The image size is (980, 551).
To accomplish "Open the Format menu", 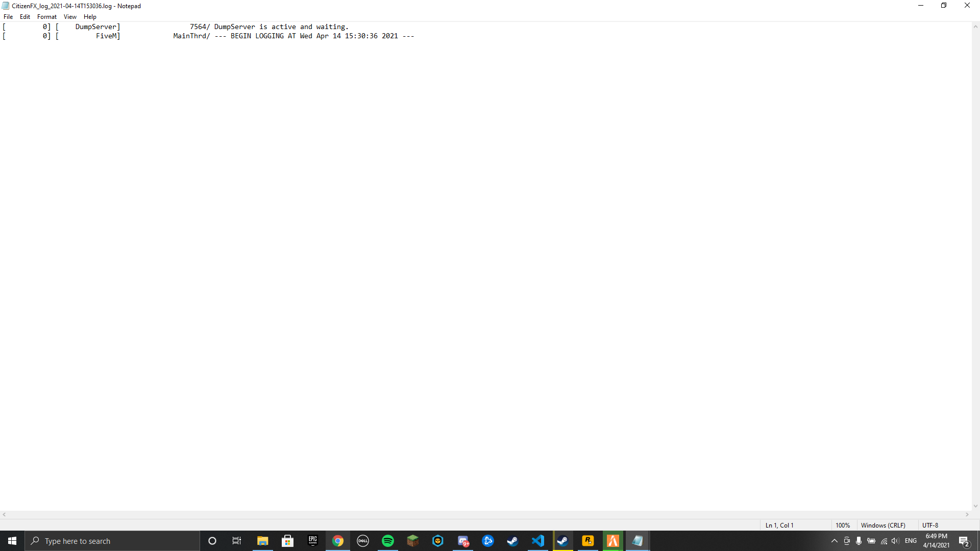I will pyautogui.click(x=46, y=16).
